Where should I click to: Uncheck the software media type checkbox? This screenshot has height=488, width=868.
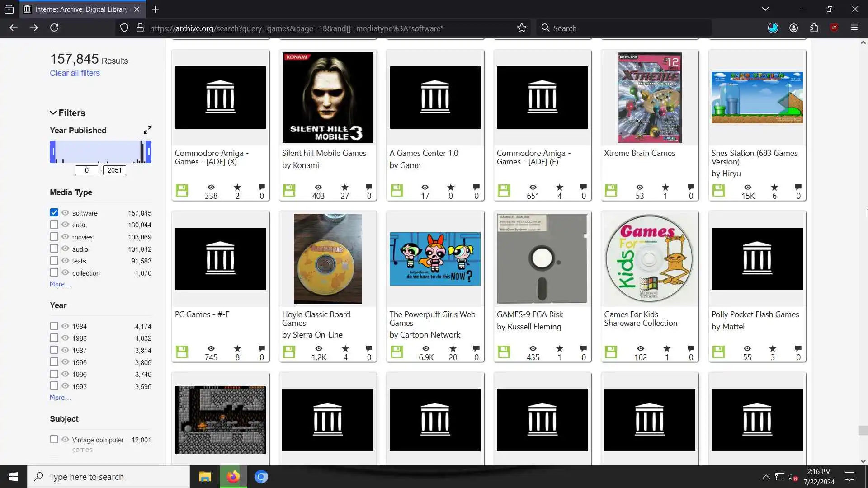tap(54, 212)
